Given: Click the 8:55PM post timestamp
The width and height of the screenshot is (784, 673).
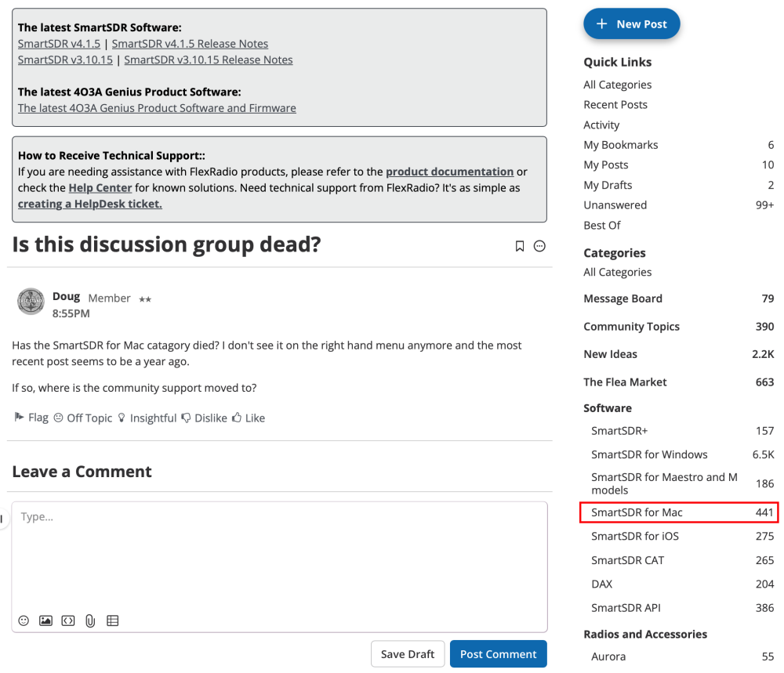Looking at the screenshot, I should (71, 313).
